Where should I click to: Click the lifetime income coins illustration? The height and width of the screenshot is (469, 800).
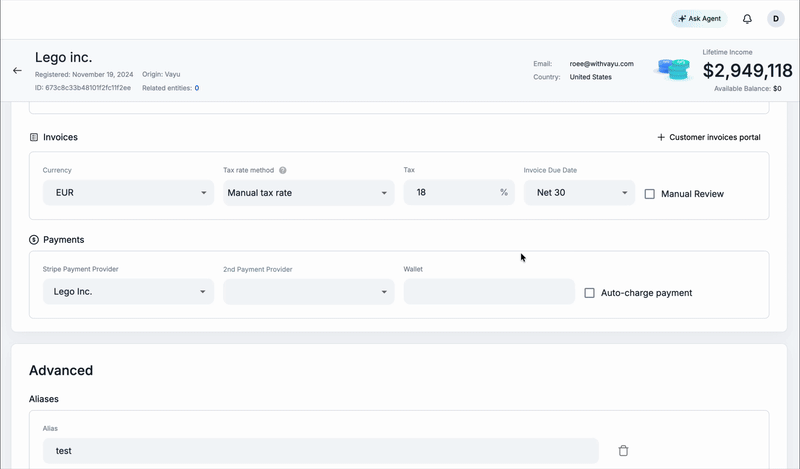[673, 69]
